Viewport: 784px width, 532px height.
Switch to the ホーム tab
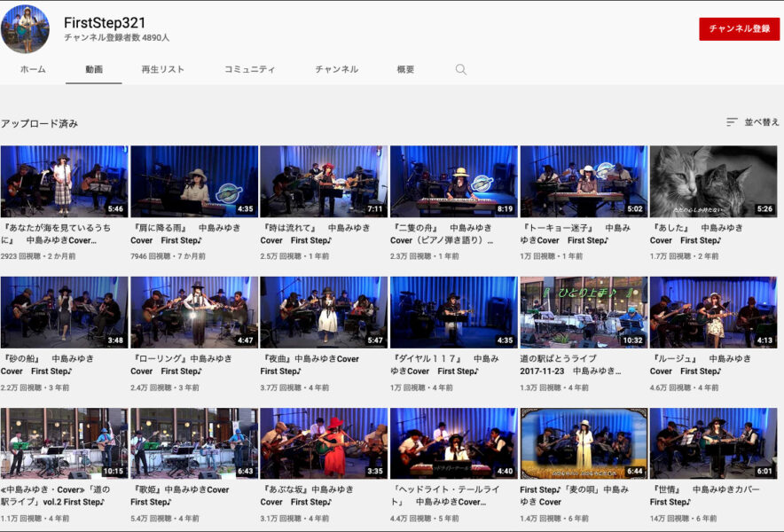pyautogui.click(x=33, y=69)
